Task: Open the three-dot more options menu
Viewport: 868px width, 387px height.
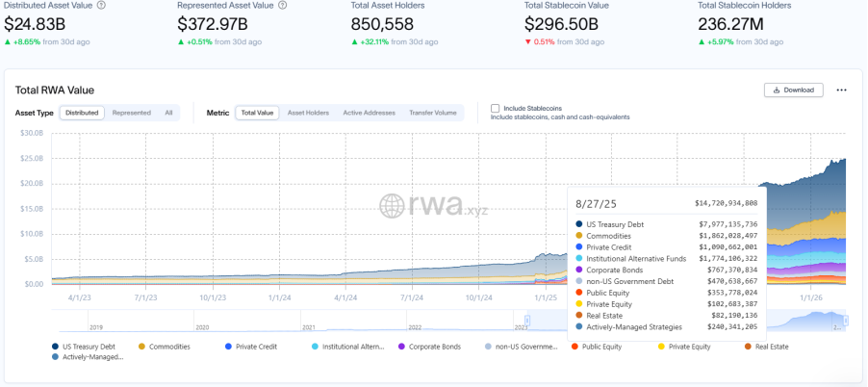Action: click(x=841, y=90)
